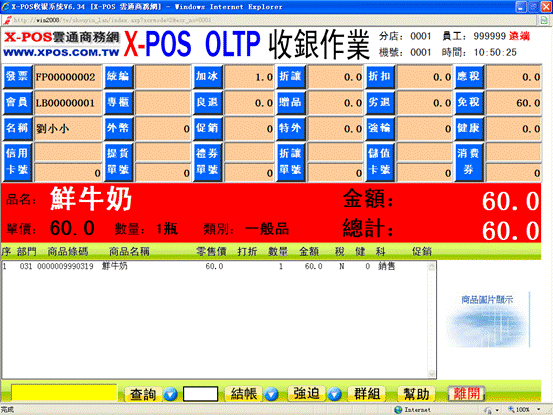553x415 pixels.
Task: Open the 幫助 help button
Action: [x=417, y=393]
